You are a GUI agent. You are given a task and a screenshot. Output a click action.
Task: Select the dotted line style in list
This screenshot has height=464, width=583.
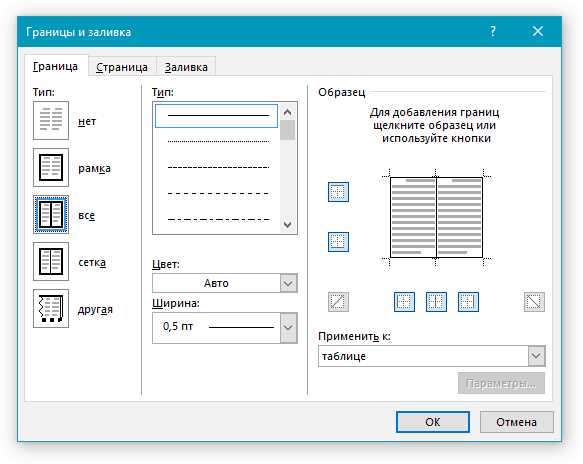pos(218,141)
